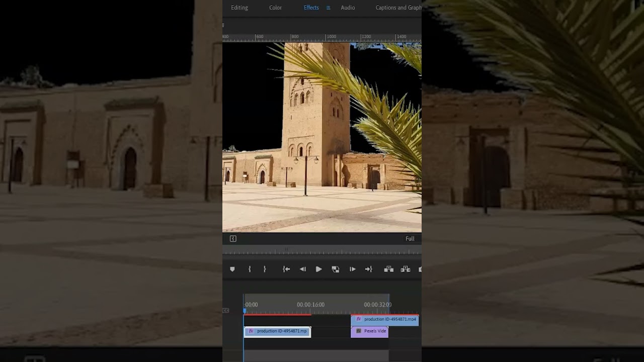
Task: Click the Mark In bracket icon
Action: tap(250, 269)
